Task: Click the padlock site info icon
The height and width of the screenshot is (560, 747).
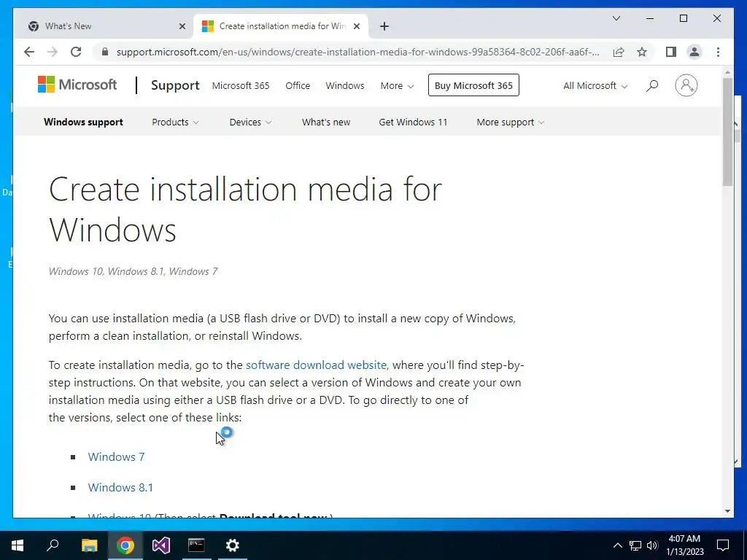Action: click(105, 52)
